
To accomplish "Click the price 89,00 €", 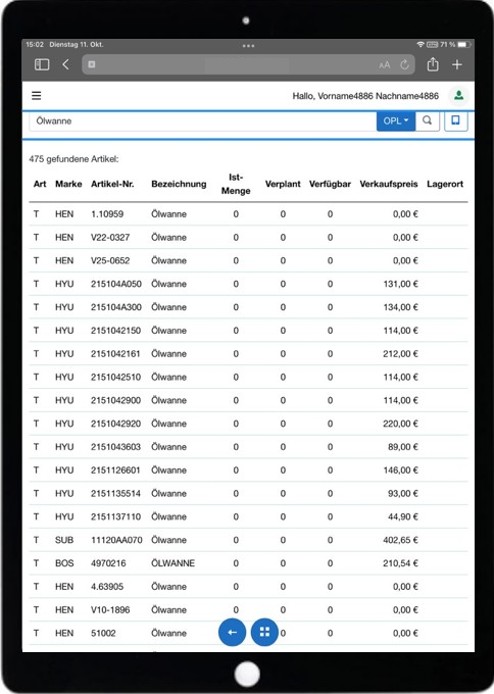I will [x=403, y=447].
